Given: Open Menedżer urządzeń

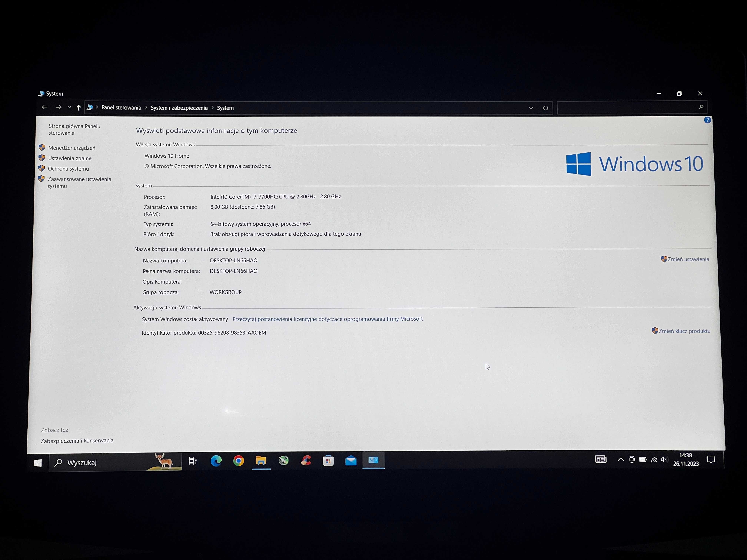Looking at the screenshot, I should click(x=72, y=148).
